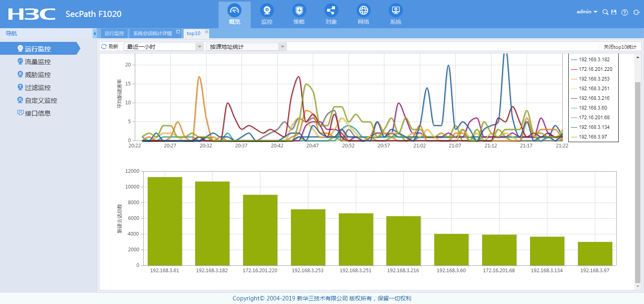Click the scrollbar up arrow
The height and width of the screenshot is (304, 644).
[x=638, y=57]
